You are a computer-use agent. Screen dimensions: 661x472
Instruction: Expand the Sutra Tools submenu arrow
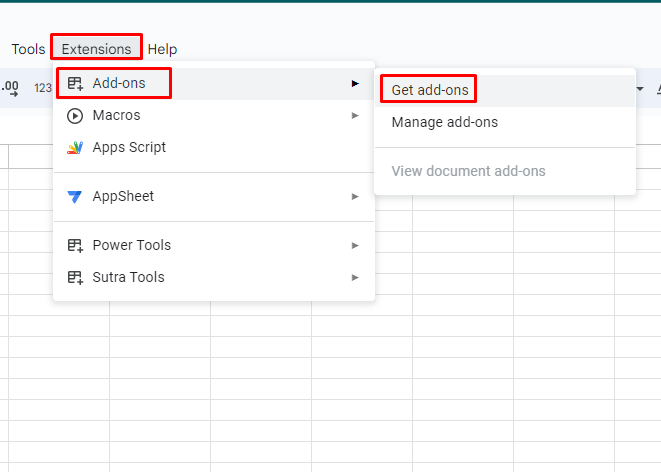click(355, 277)
